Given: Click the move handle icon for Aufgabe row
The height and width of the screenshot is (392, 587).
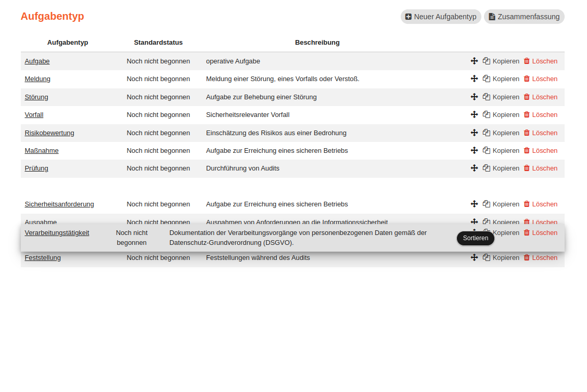Looking at the screenshot, I should pos(474,61).
